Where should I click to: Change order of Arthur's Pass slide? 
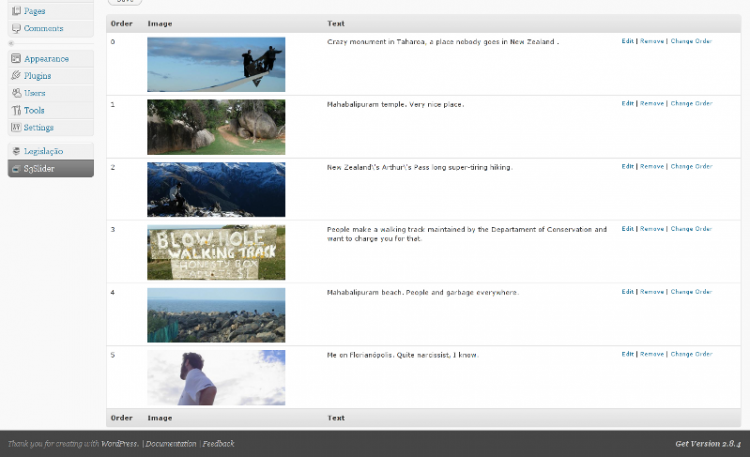tap(691, 167)
